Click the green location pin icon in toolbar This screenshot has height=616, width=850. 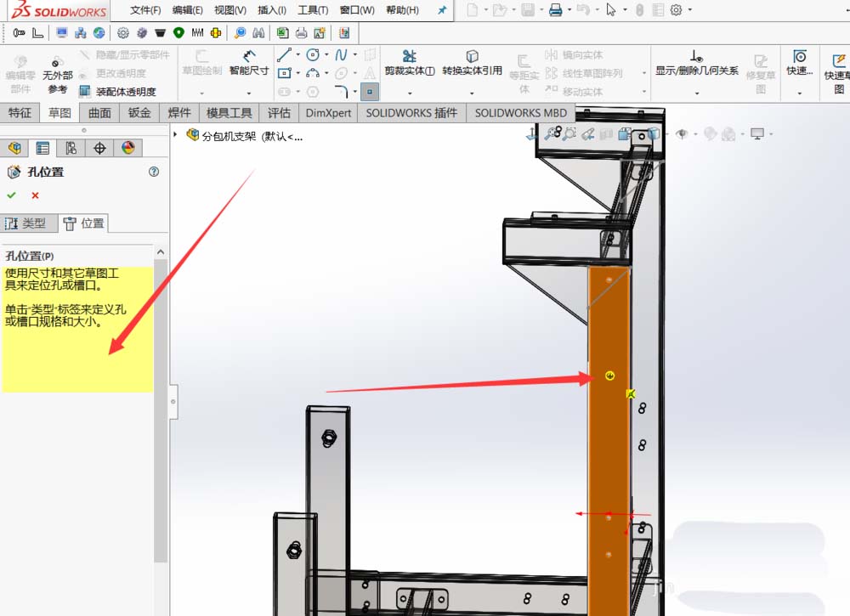pyautogui.click(x=178, y=33)
